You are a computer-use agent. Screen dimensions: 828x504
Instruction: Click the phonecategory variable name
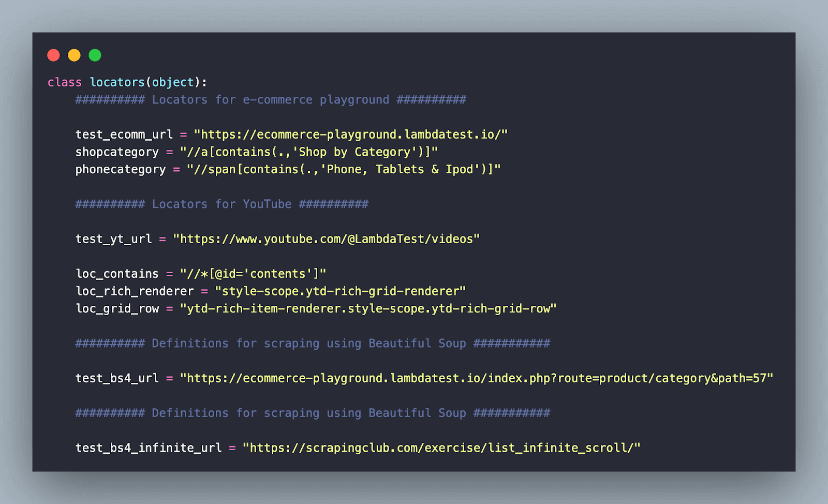click(x=120, y=169)
